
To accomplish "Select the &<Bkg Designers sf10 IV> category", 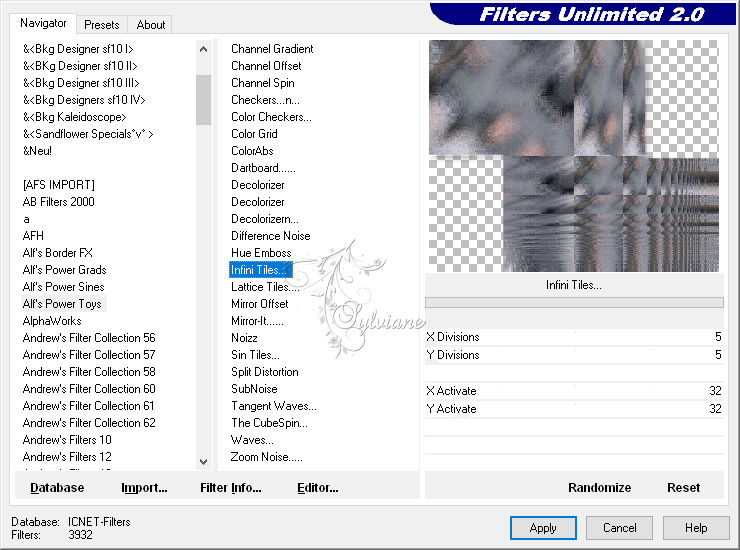I will coord(84,100).
